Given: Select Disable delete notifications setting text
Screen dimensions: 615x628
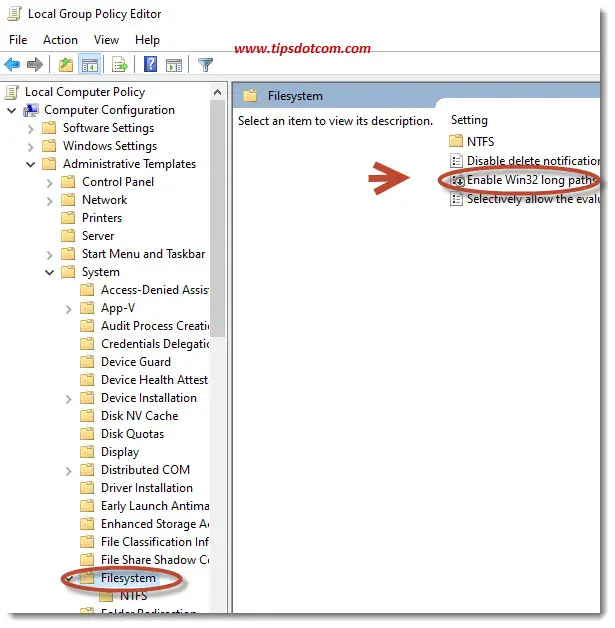Looking at the screenshot, I should point(533,161).
